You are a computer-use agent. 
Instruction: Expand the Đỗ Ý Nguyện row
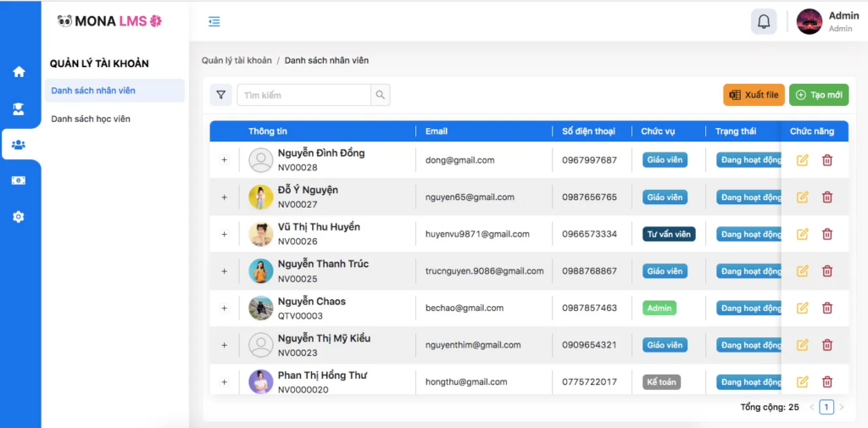(224, 197)
